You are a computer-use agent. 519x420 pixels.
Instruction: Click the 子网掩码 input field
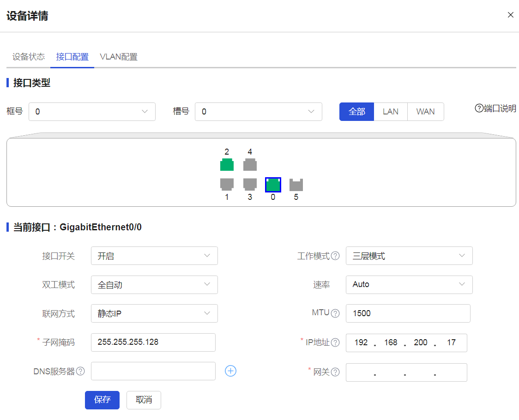click(x=153, y=342)
